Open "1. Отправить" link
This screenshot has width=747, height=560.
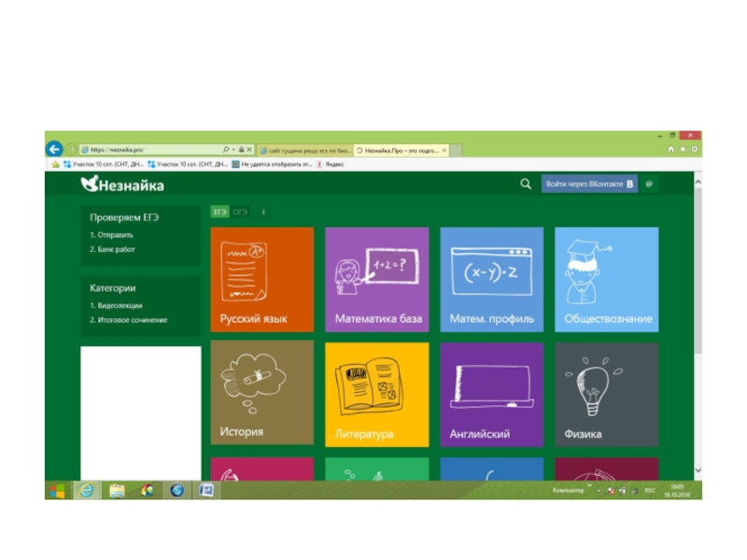111,235
